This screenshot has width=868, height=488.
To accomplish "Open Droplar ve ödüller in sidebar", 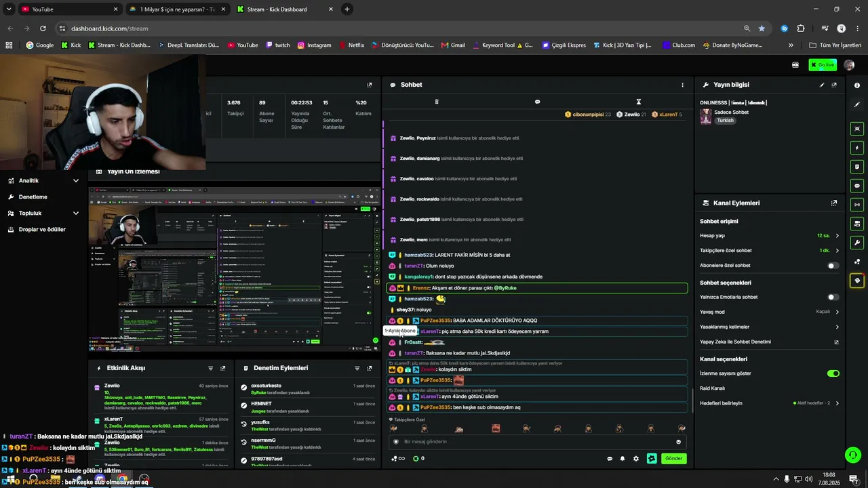I will 43,230.
